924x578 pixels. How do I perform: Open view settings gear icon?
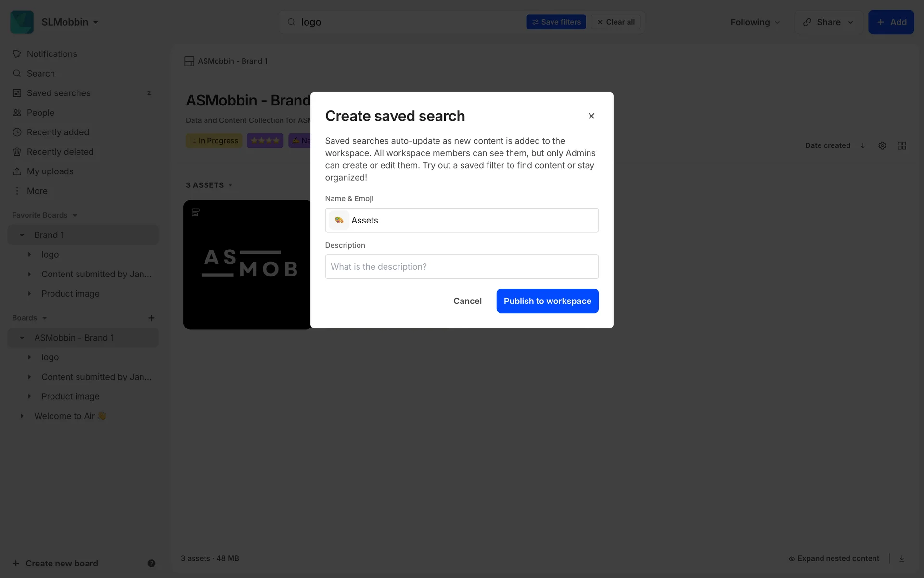click(x=882, y=145)
